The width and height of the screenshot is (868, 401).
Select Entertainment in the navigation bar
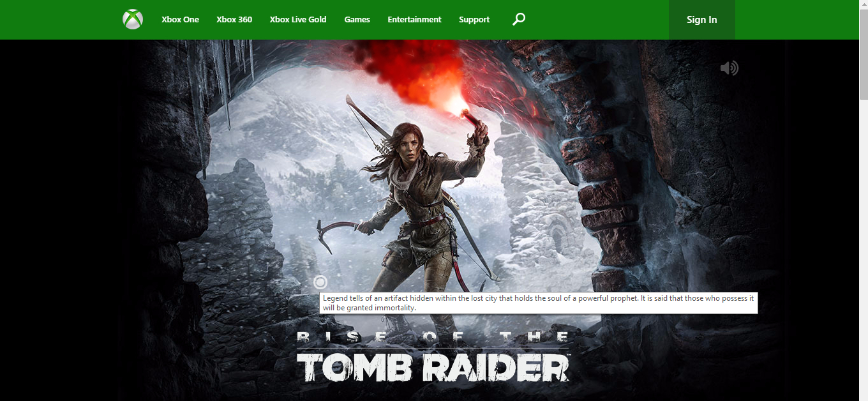pos(414,19)
